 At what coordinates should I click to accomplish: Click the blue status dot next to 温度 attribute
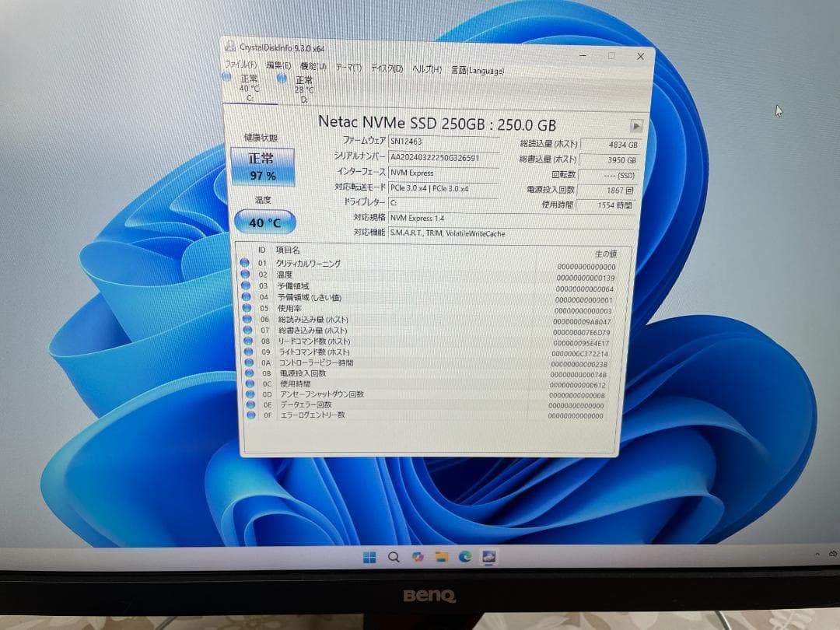(246, 275)
